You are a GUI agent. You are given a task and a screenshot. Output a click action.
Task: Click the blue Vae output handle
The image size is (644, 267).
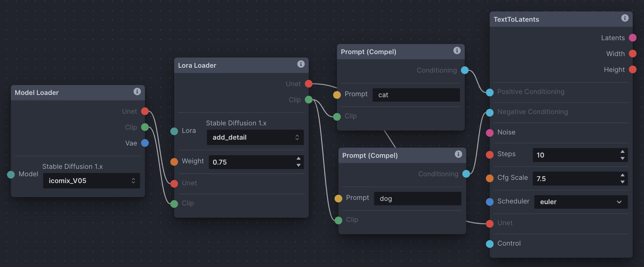tap(145, 143)
